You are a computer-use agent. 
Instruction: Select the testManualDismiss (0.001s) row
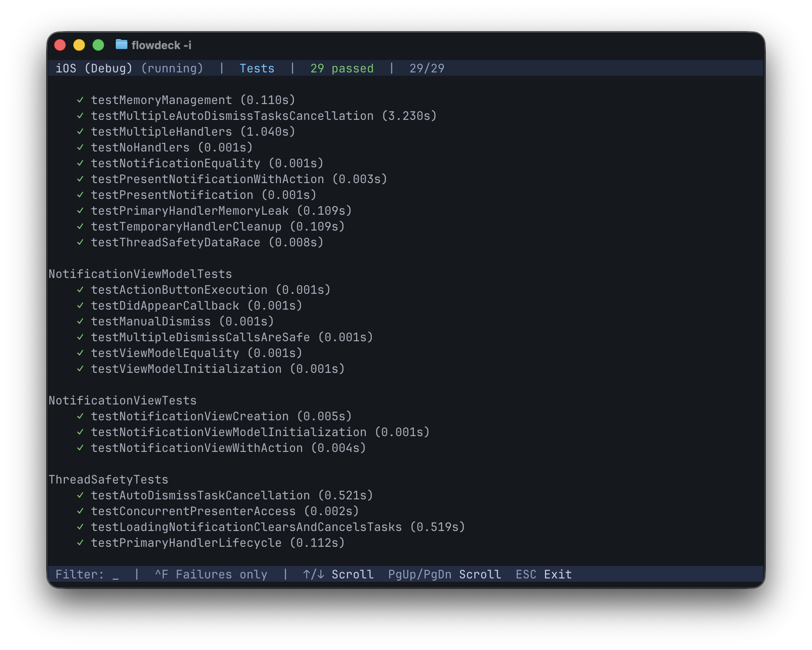click(x=175, y=321)
